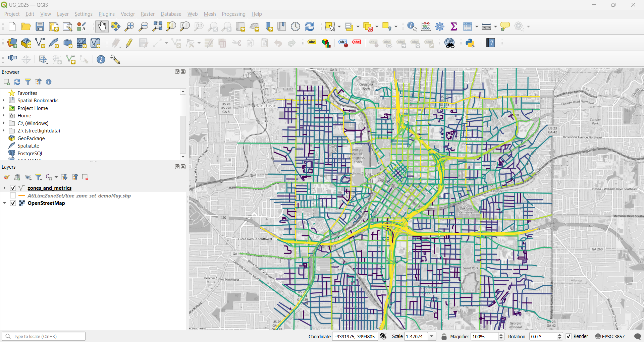Expand Spatial Bookmarks in Browser

click(x=4, y=100)
